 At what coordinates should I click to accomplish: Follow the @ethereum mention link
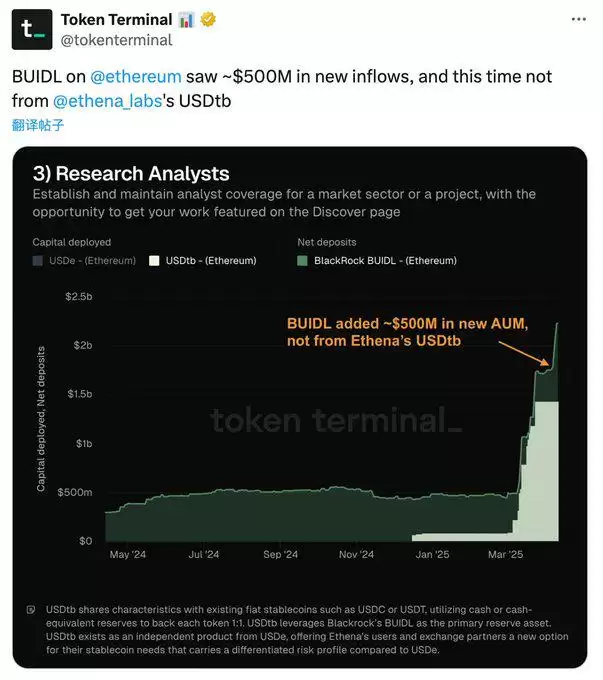click(x=136, y=76)
